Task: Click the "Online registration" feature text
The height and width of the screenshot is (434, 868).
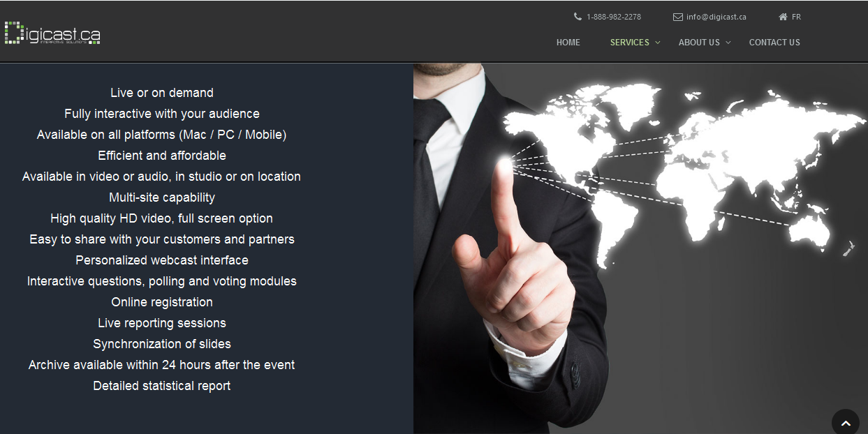Action: tap(162, 302)
